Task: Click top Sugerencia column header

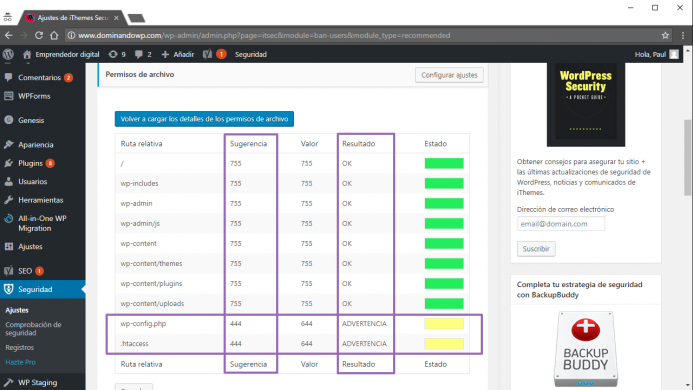Action: [248, 144]
